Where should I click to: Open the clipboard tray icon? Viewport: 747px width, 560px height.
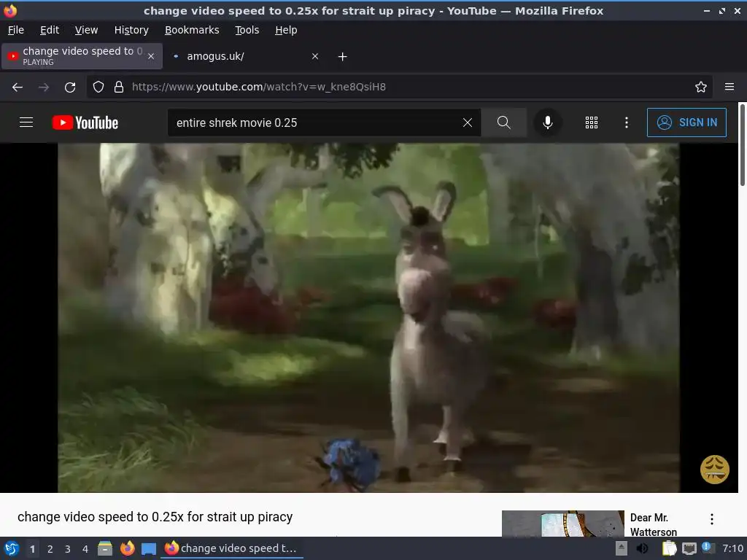[669, 548]
